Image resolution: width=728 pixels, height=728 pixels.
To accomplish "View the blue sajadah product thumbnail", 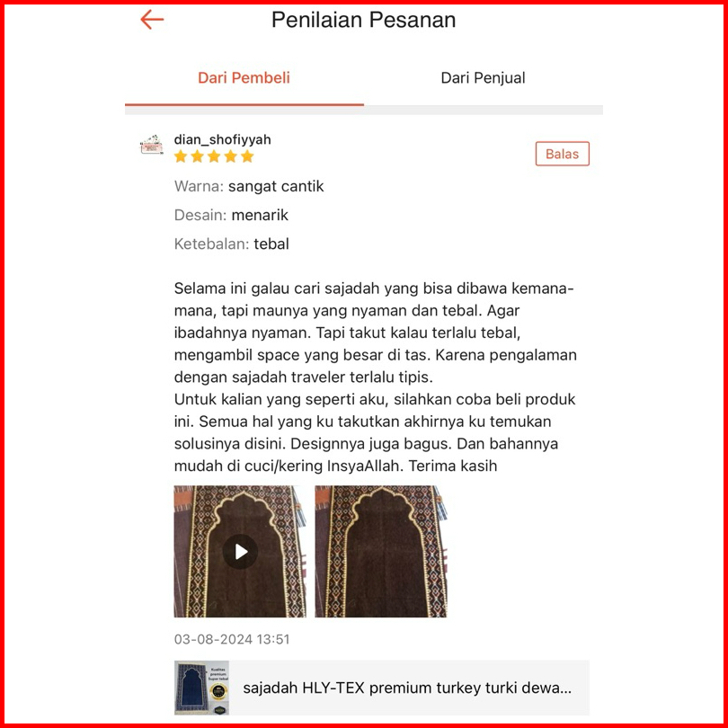I will point(201,688).
